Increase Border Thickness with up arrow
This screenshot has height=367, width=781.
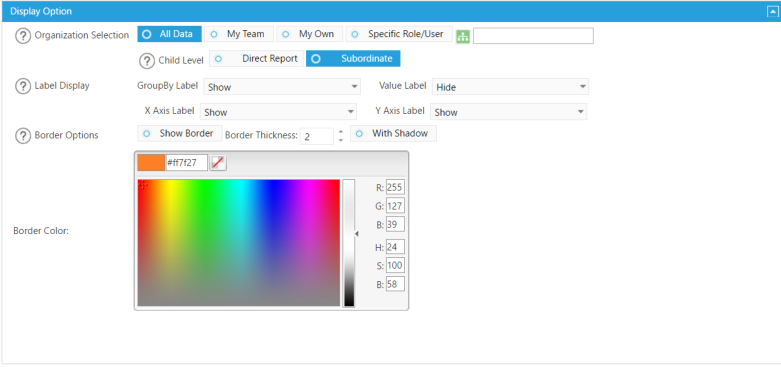click(341, 132)
